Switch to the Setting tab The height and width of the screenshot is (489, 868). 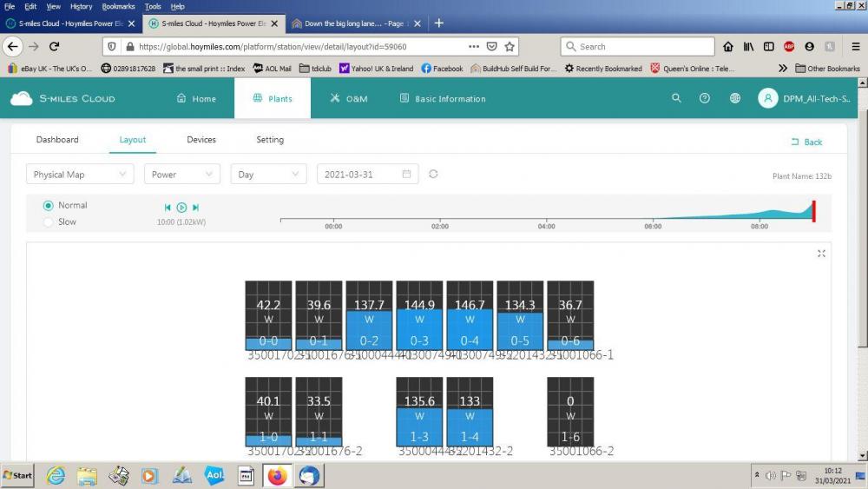[x=270, y=140]
